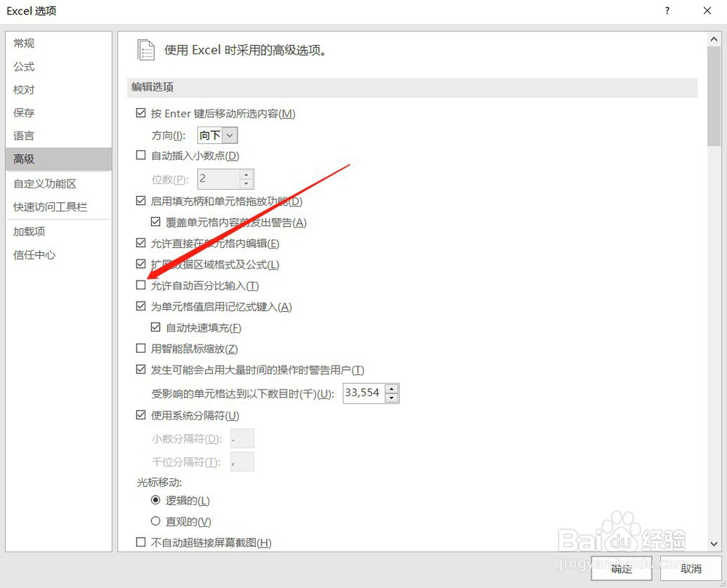Uncheck 自动快速填充 option
Image resolution: width=727 pixels, height=588 pixels.
(x=156, y=327)
